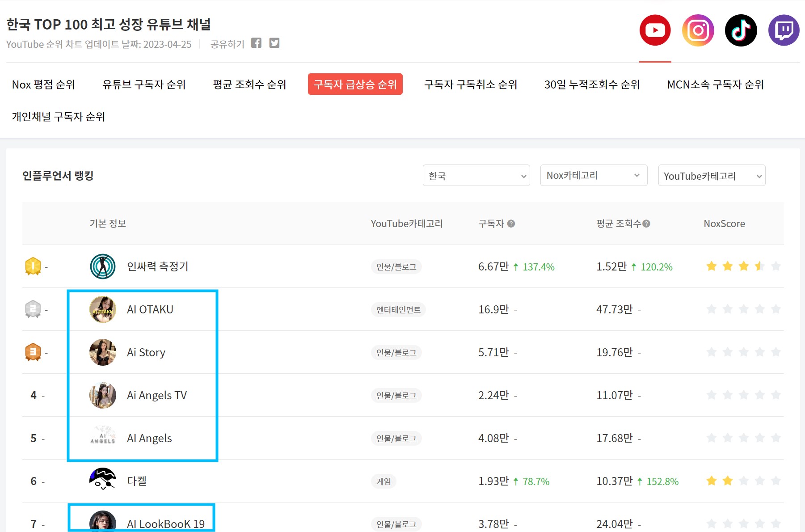Select the 30일 누적조회수 순위 tab
Image resolution: width=805 pixels, height=532 pixels.
[x=592, y=84]
